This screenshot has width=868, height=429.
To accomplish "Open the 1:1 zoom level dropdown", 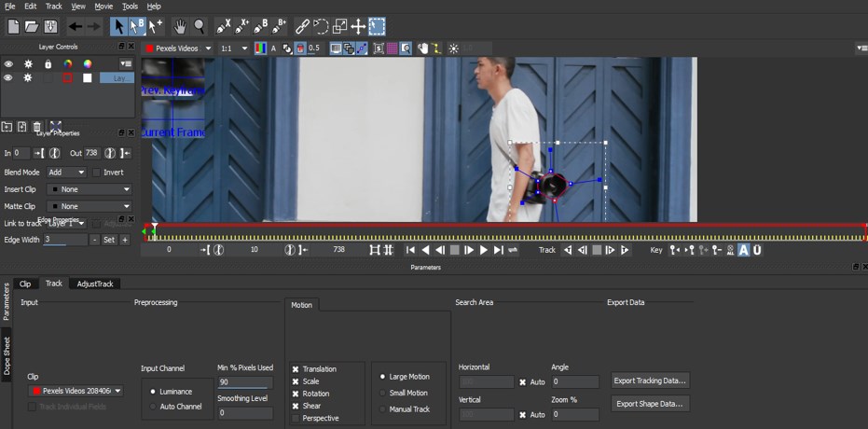I will (x=234, y=48).
